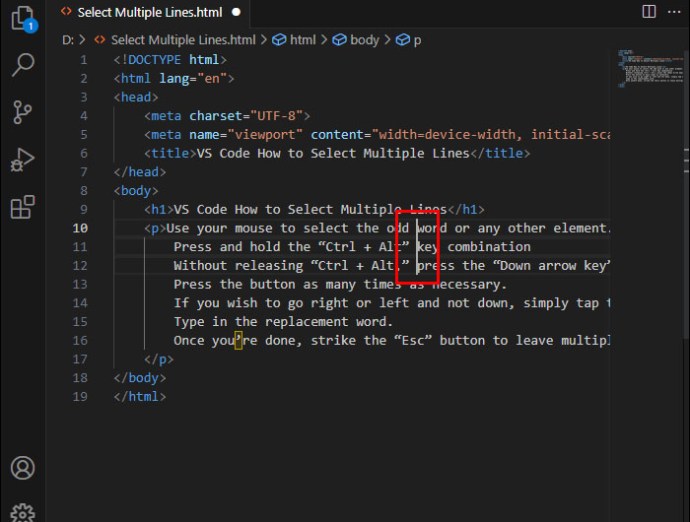Click the closing head tag
Screen dimensions: 690x522
[139, 172]
